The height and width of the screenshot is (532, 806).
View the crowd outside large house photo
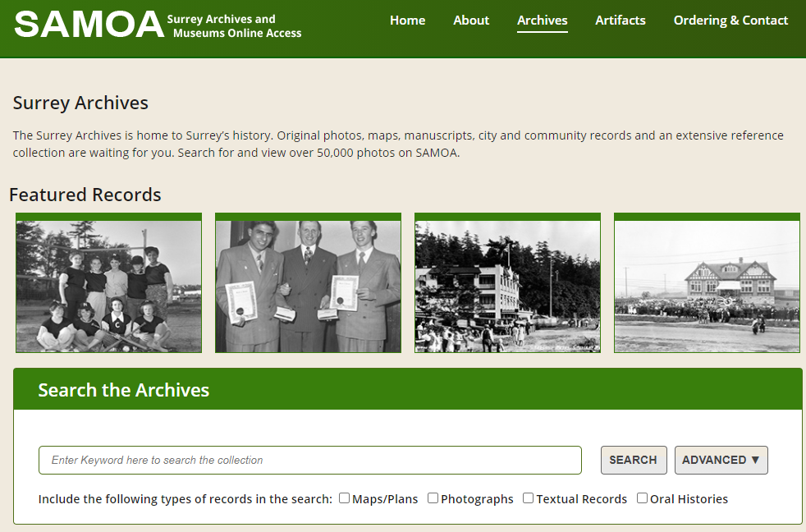pos(707,285)
